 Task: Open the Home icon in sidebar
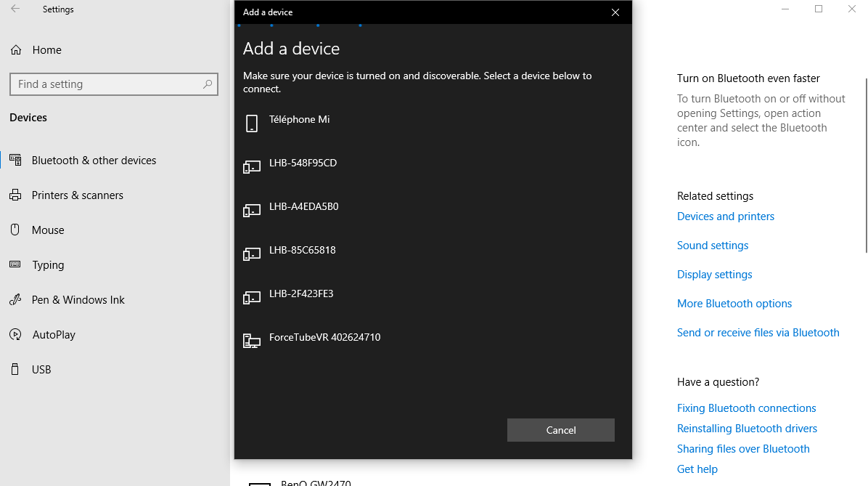click(16, 50)
